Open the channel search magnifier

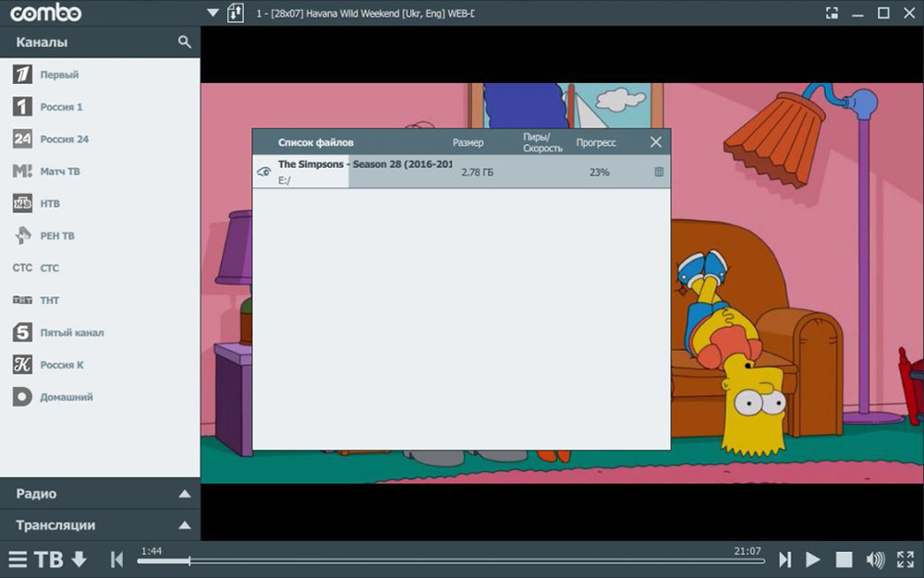pos(185,42)
